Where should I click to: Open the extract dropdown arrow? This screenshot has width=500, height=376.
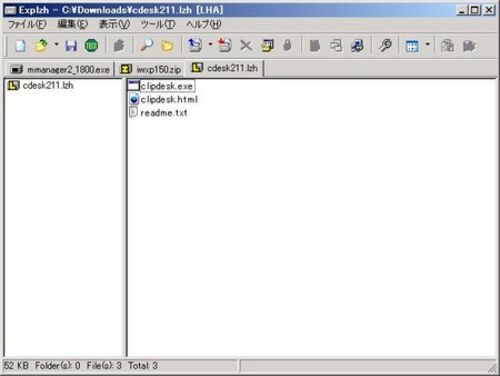click(x=210, y=44)
